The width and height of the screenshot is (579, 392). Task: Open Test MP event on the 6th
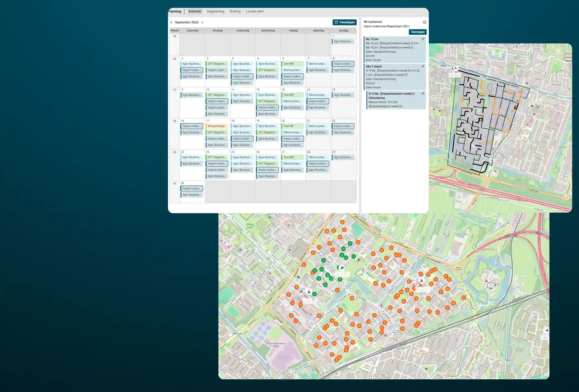click(292, 64)
